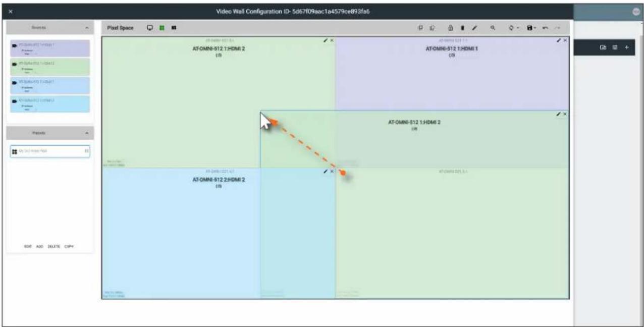
Task: Click the handle icon at the preset row's right
Action: [86, 151]
